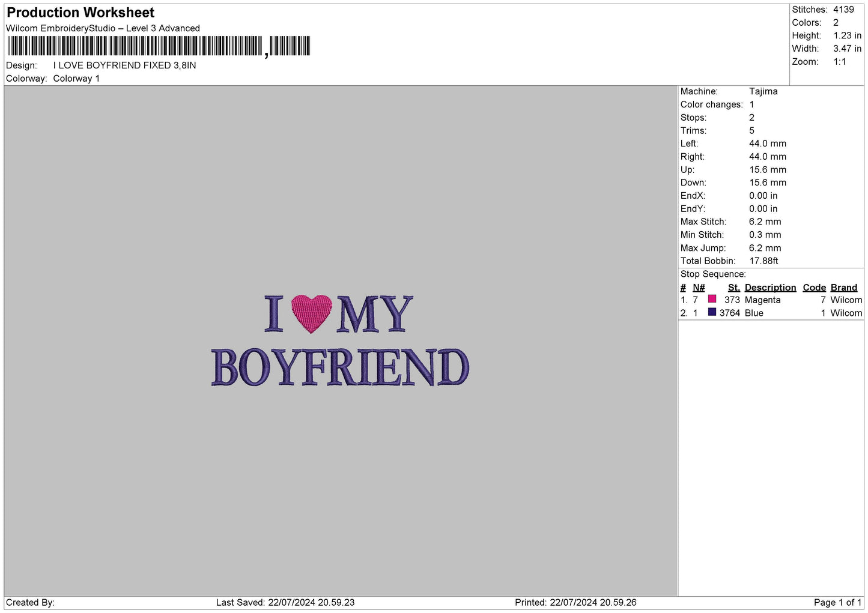868x613 pixels.
Task: Click the Max Jump value 6.2 mm
Action: click(x=765, y=248)
